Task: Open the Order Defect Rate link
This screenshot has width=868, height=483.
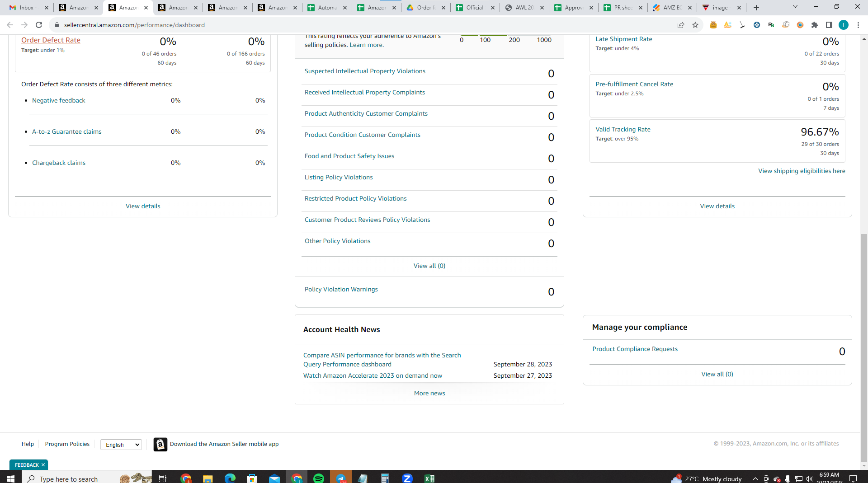Action: [51, 40]
